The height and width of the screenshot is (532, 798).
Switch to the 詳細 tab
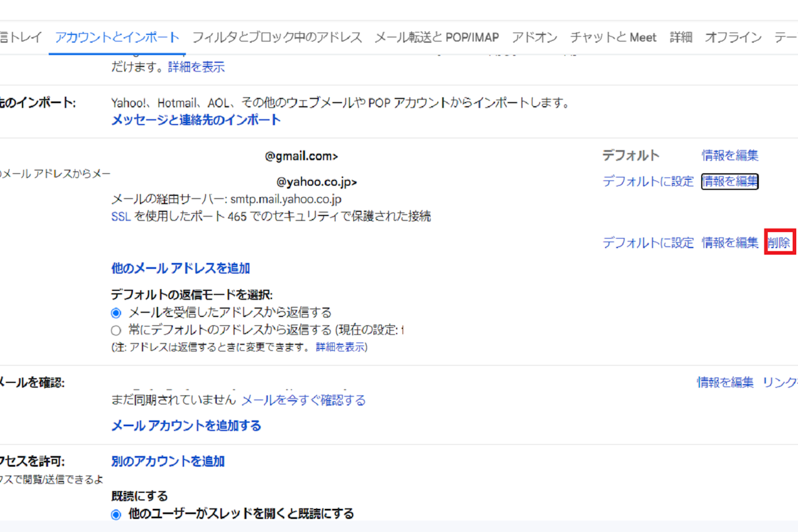point(681,37)
